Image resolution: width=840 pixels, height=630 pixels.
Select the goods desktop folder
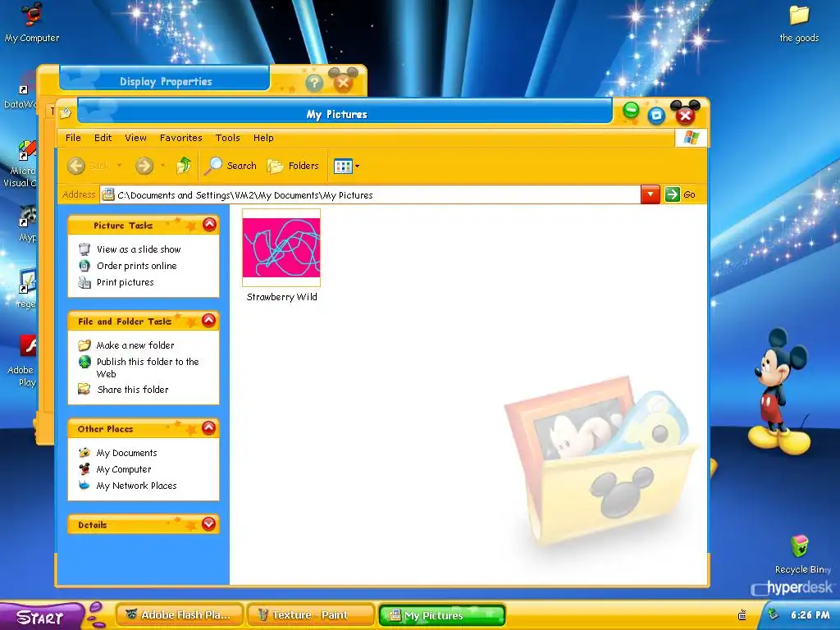799,24
